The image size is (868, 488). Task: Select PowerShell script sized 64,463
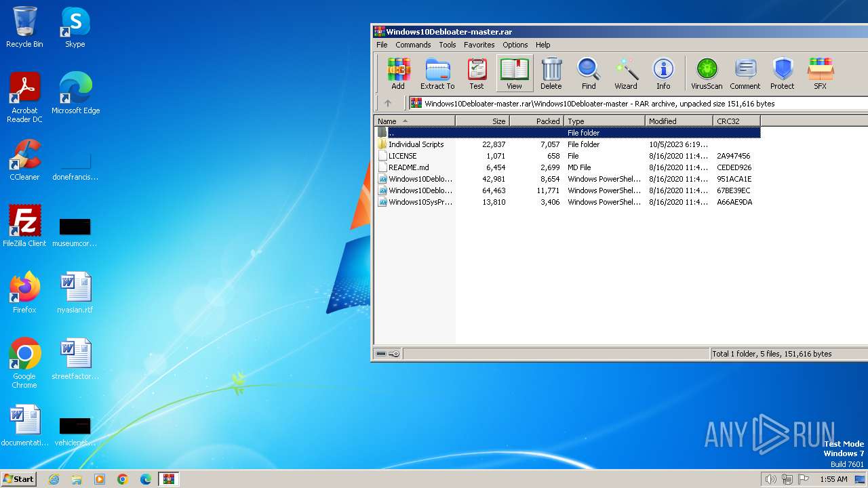pyautogui.click(x=568, y=190)
